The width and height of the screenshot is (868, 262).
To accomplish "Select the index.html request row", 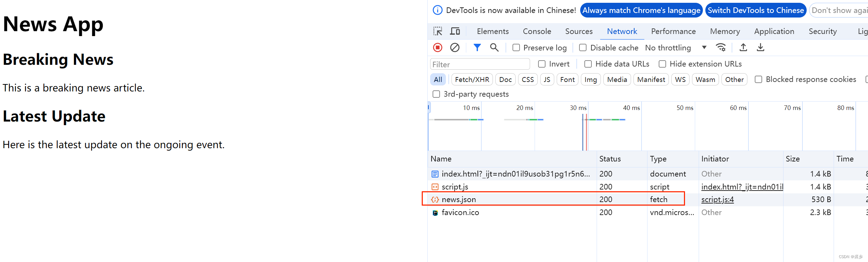I will pyautogui.click(x=648, y=174).
